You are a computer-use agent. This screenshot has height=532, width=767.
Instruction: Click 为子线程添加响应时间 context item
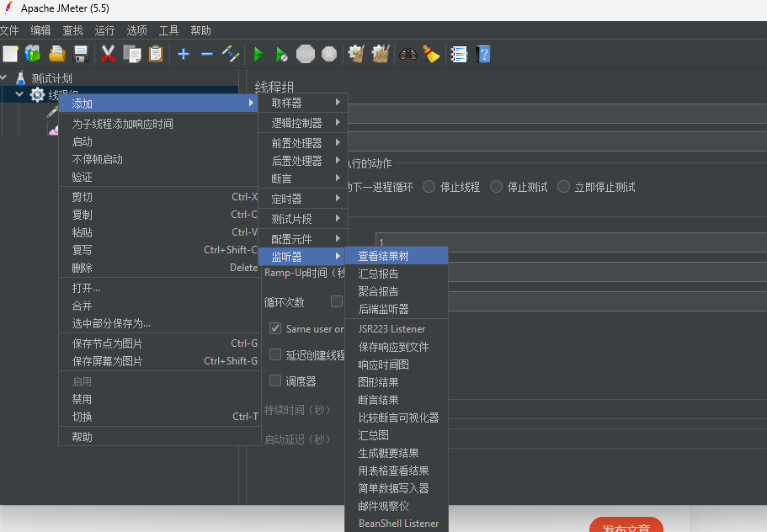tap(160, 124)
